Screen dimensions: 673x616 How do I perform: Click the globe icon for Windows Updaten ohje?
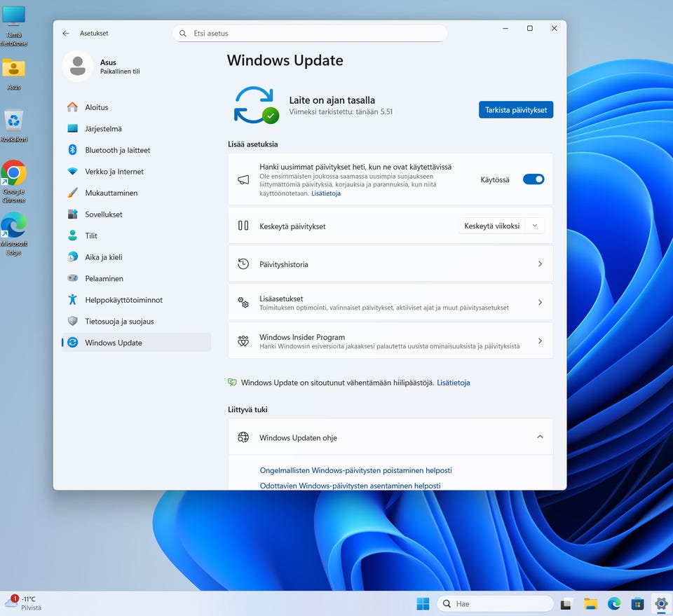click(243, 437)
